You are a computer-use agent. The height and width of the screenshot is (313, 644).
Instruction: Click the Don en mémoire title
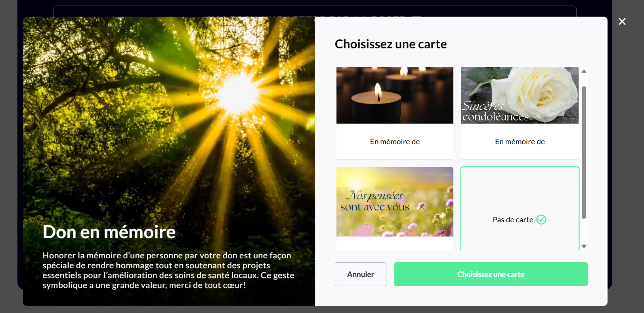point(109,232)
